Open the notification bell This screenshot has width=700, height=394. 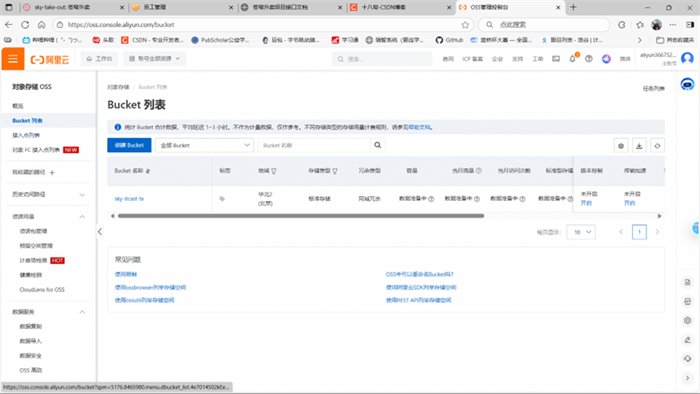pyautogui.click(x=572, y=59)
